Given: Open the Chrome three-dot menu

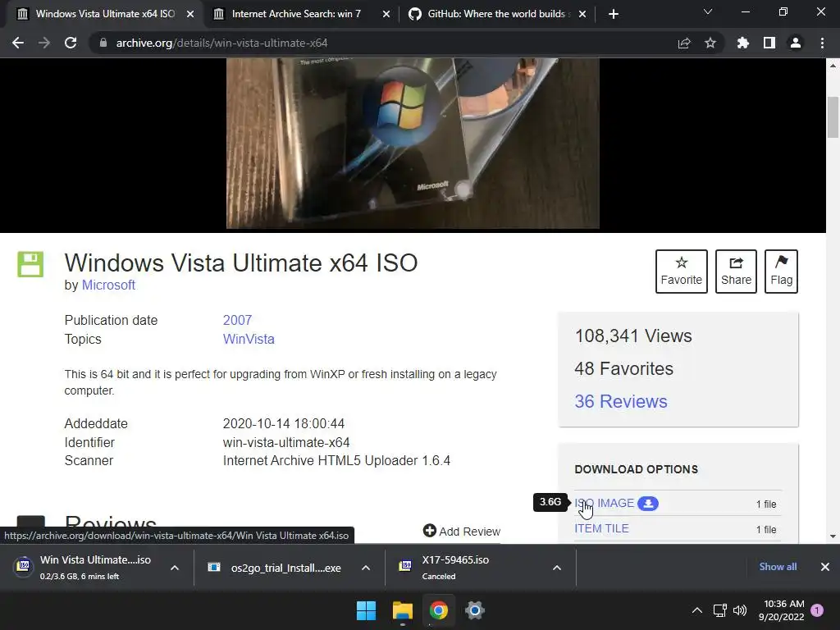Looking at the screenshot, I should click(x=822, y=43).
